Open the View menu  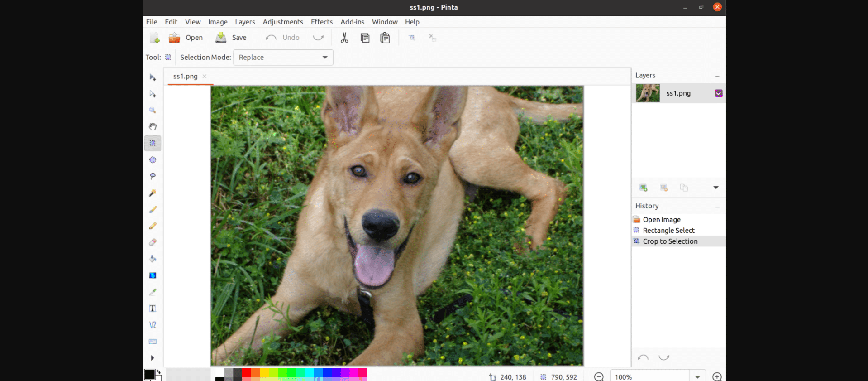(193, 22)
